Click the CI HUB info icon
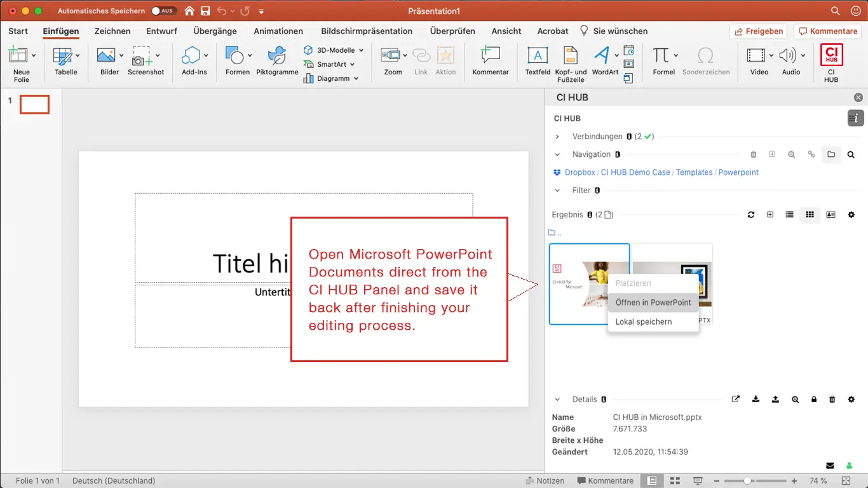This screenshot has height=488, width=868. click(855, 118)
